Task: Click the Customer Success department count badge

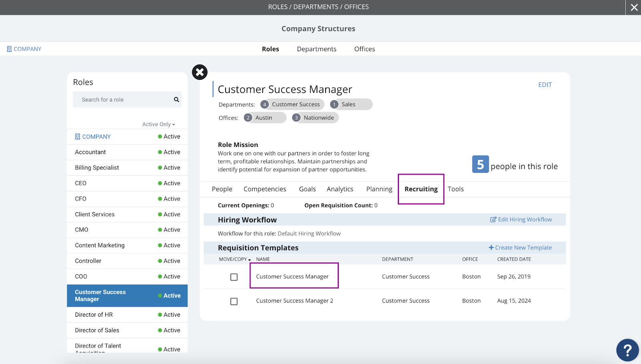Action: point(264,105)
